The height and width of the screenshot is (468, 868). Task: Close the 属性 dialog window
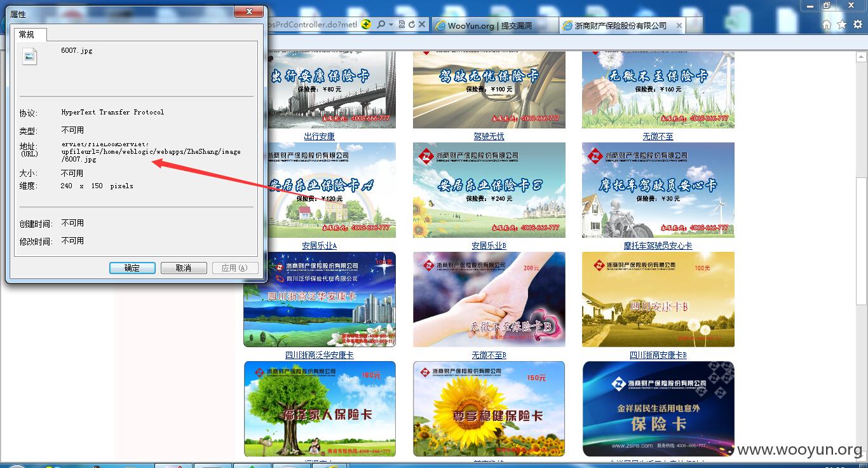point(248,11)
